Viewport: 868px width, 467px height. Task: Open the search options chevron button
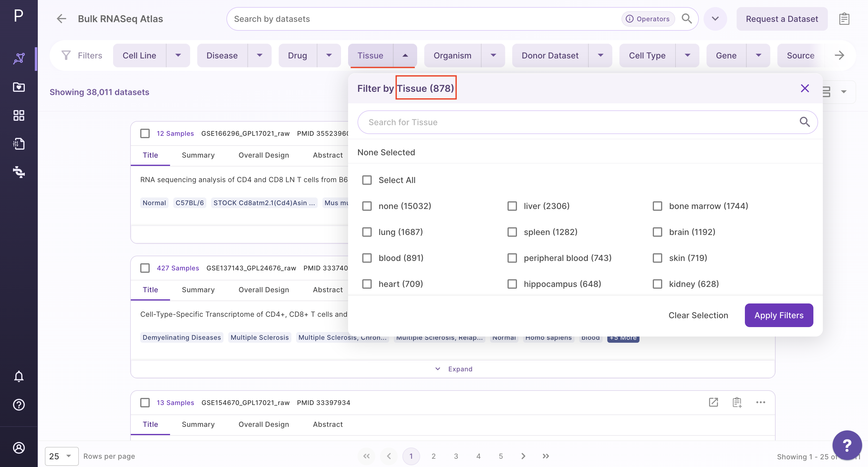715,19
